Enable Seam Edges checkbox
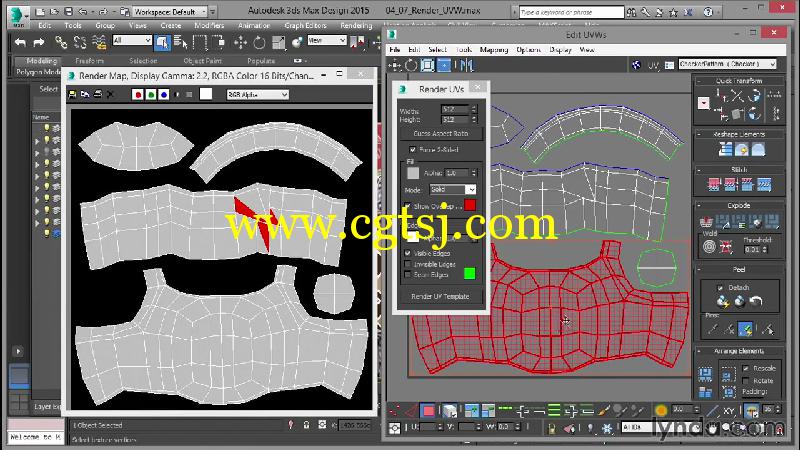Viewport: 800px width, 450px height. click(x=407, y=274)
